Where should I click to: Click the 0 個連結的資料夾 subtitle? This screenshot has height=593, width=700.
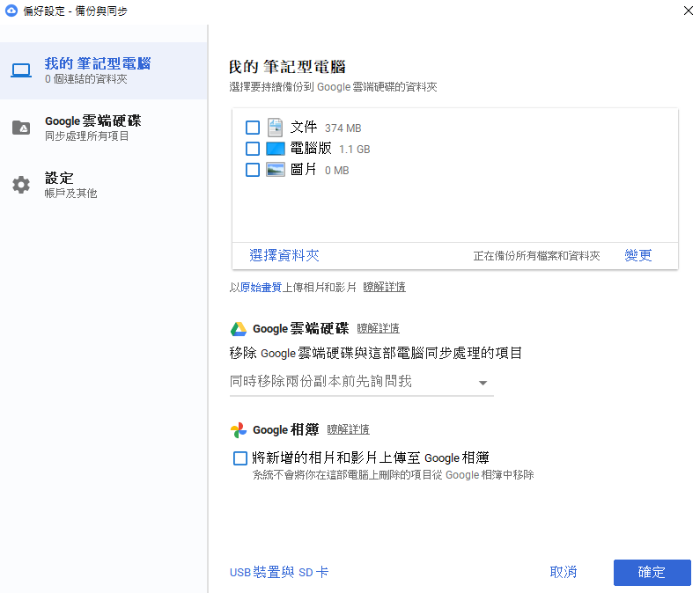click(85, 79)
